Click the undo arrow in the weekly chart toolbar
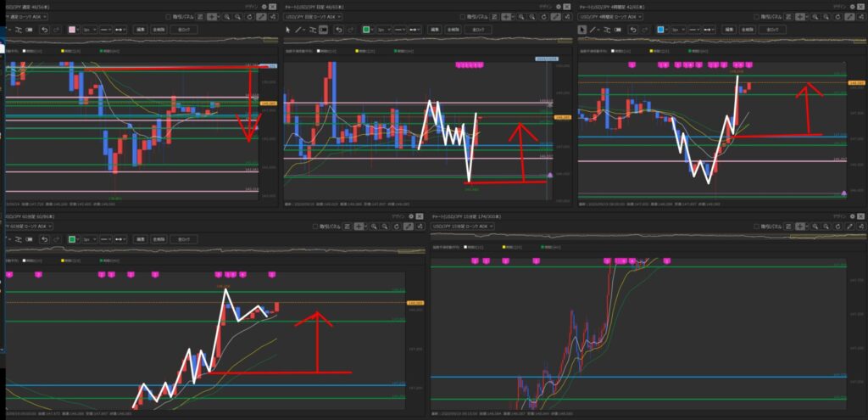Screen dimensions: 868x420 (45, 29)
